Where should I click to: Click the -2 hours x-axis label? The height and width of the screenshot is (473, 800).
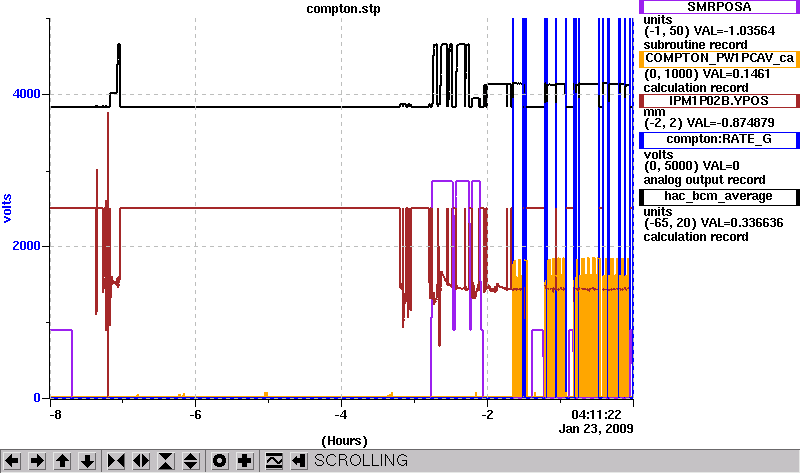point(487,414)
